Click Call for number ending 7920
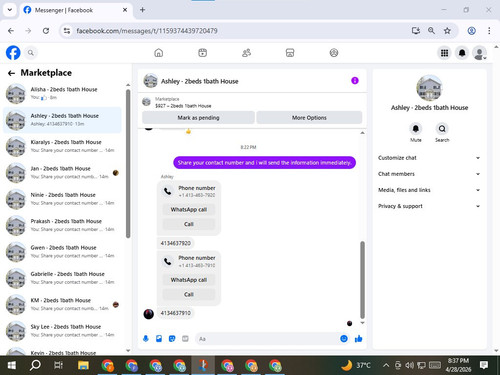 (x=189, y=224)
